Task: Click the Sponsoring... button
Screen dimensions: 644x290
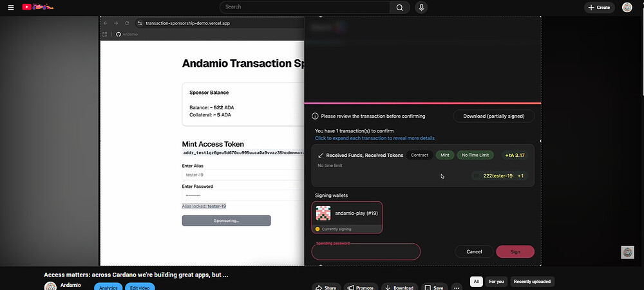Action: tap(226, 221)
